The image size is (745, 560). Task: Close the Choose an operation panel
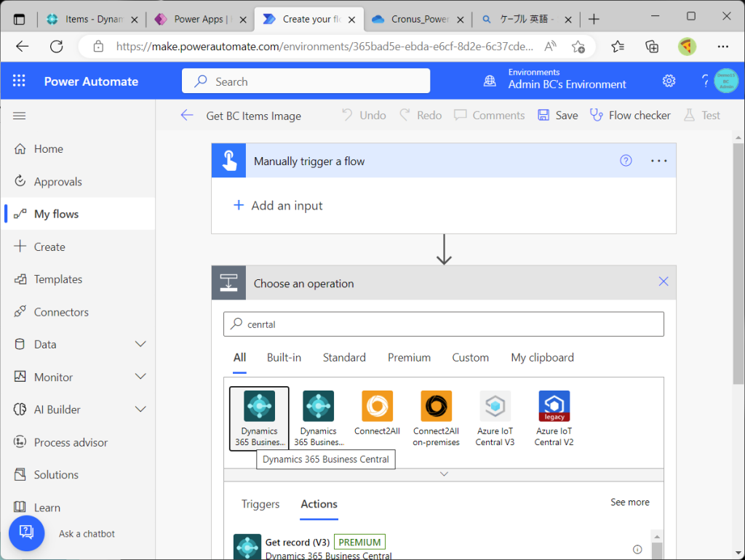pyautogui.click(x=664, y=281)
